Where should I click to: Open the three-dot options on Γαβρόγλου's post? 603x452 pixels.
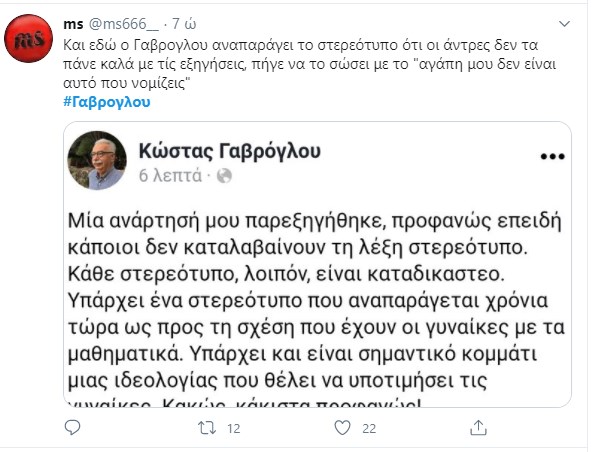[x=550, y=157]
